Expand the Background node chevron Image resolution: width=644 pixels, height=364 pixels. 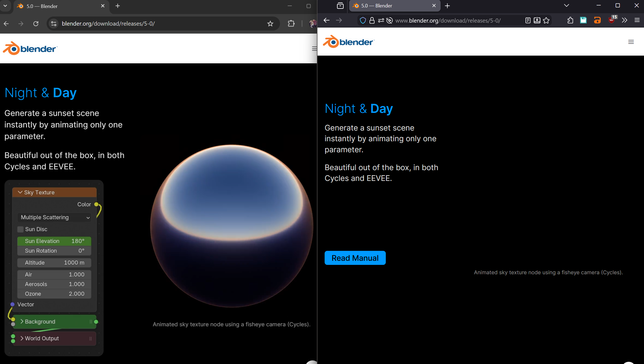coord(22,321)
